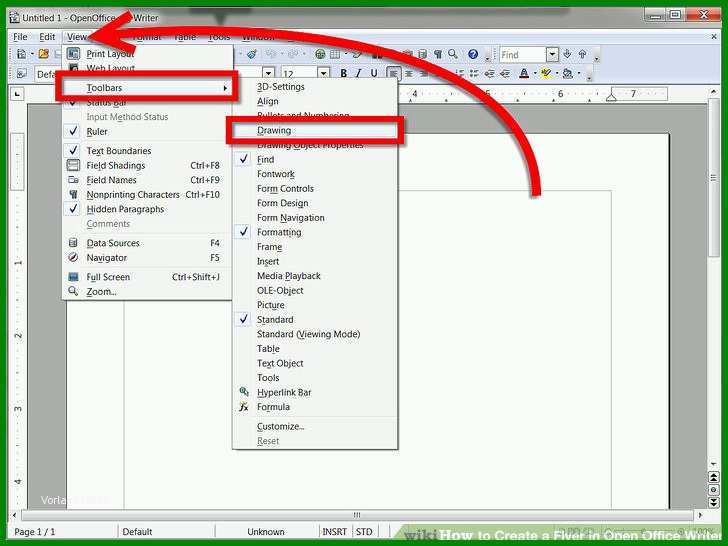Toggle Hidden Paragraphs option
The width and height of the screenshot is (728, 546).
pyautogui.click(x=146, y=209)
